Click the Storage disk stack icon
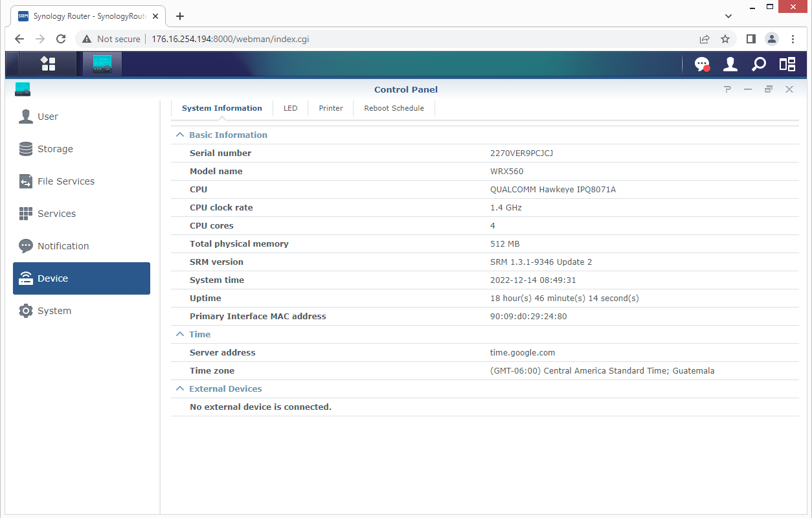The width and height of the screenshot is (812, 518). click(x=26, y=149)
